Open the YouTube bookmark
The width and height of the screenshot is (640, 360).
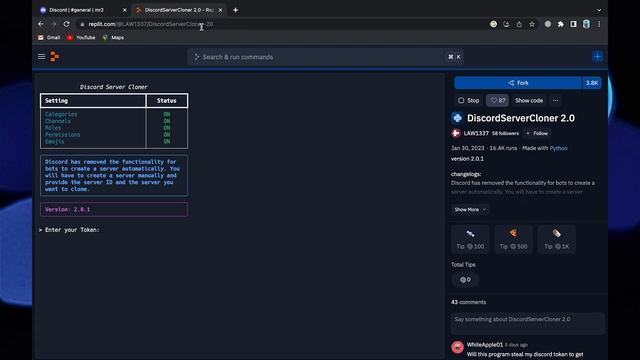pyautogui.click(x=81, y=38)
